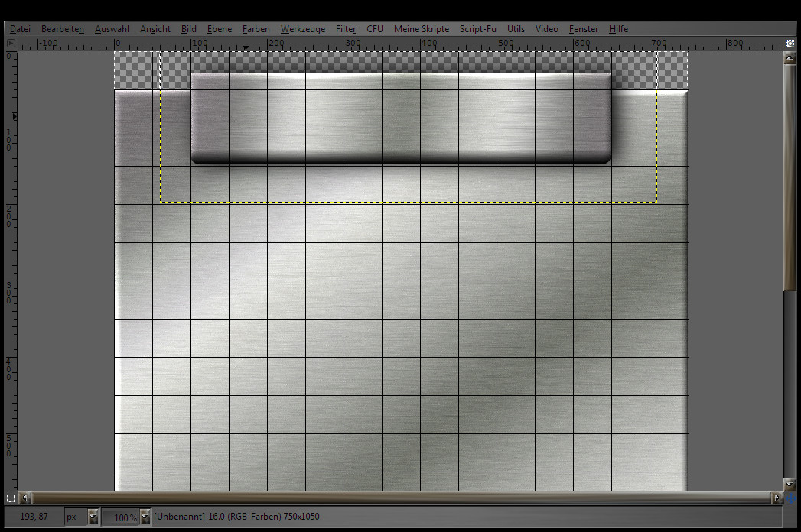Open the Datei menu
801x532 pixels.
pyautogui.click(x=21, y=29)
